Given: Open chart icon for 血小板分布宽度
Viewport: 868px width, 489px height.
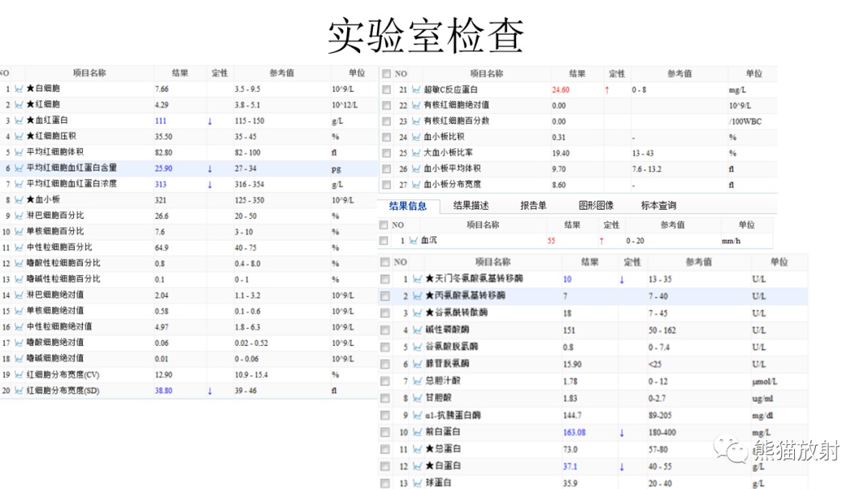Looking at the screenshot, I should pyautogui.click(x=416, y=184).
